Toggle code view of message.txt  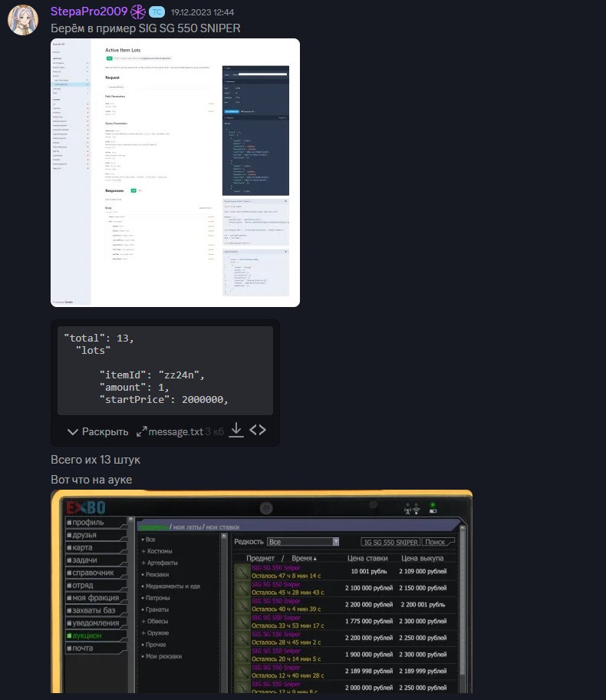(258, 430)
